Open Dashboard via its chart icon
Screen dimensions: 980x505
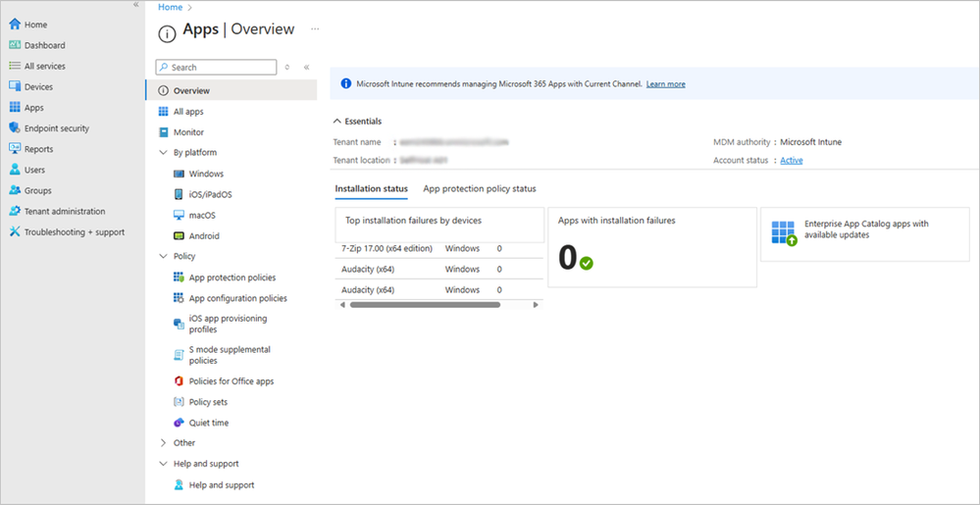[15, 45]
